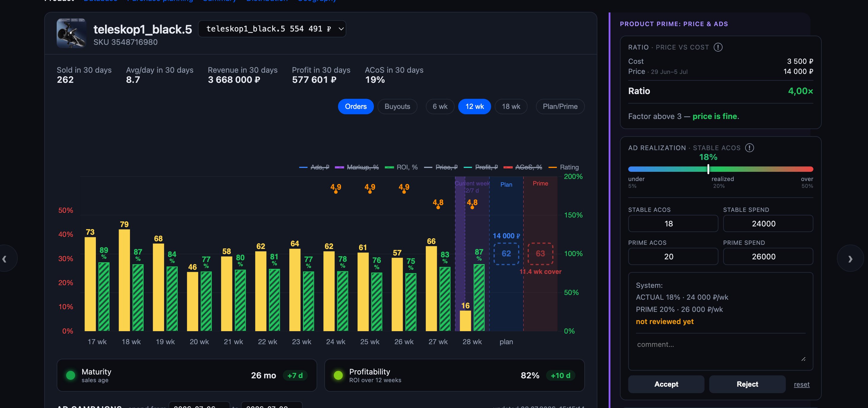Toggle ACoS % legend series

click(x=523, y=167)
